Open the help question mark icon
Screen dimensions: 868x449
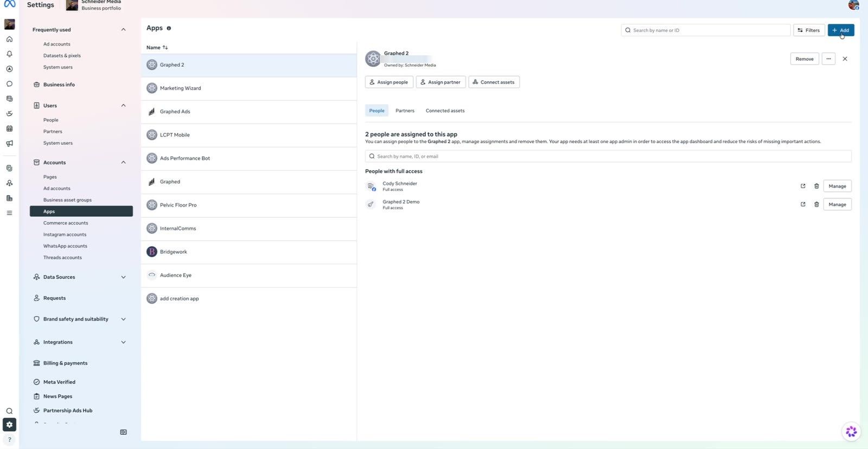[x=9, y=440]
